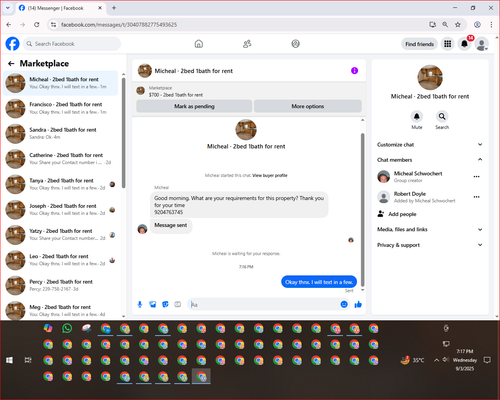Click the conversation list scrollbar
This screenshot has width=500, height=400.
click(123, 133)
